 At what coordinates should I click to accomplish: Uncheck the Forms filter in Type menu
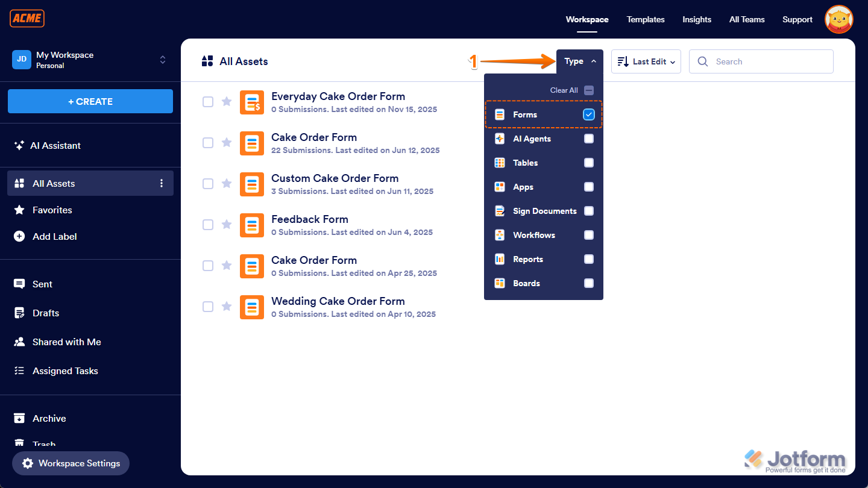[x=588, y=114]
